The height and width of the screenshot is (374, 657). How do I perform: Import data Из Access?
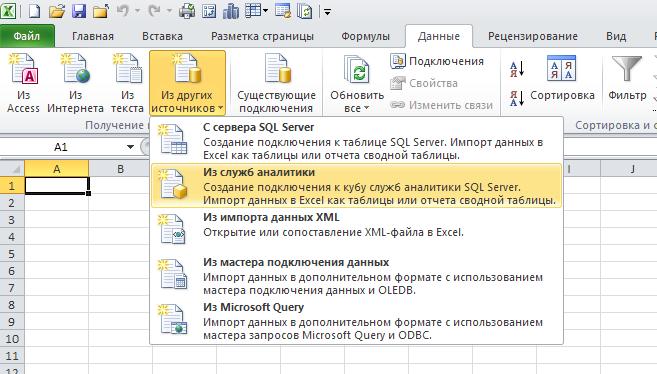tap(23, 83)
